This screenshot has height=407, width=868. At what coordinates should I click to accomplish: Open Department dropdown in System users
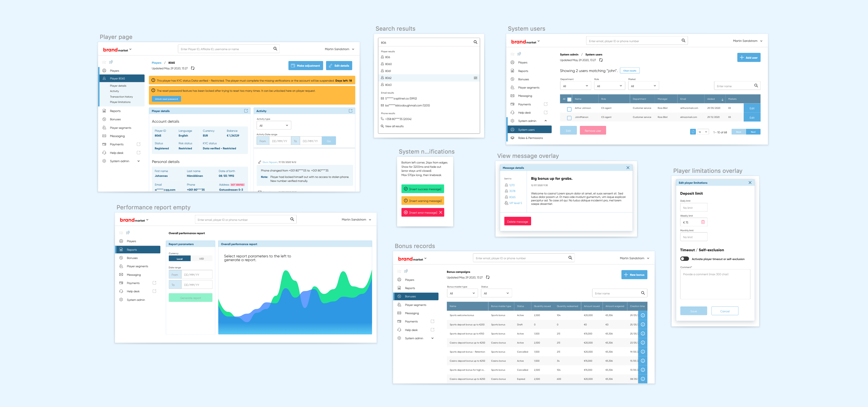point(576,86)
